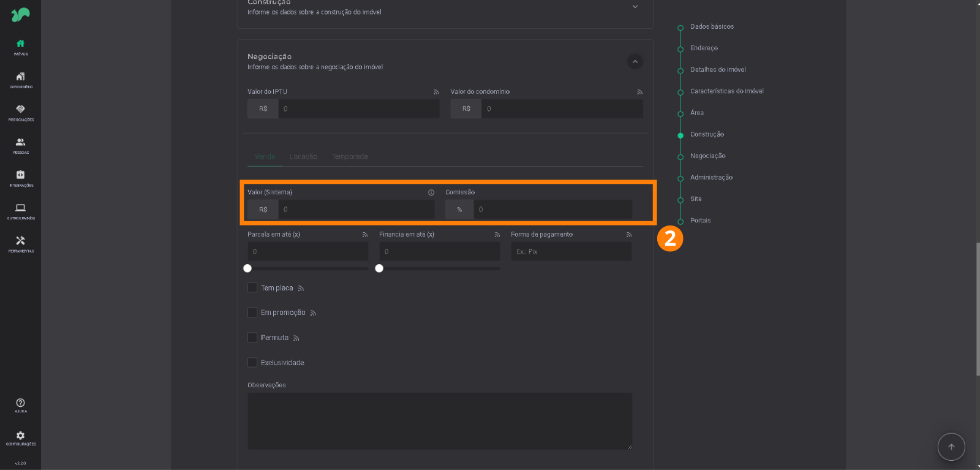Jump to Detalhes do imóvel step
This screenshot has height=470, width=980.
click(718, 70)
